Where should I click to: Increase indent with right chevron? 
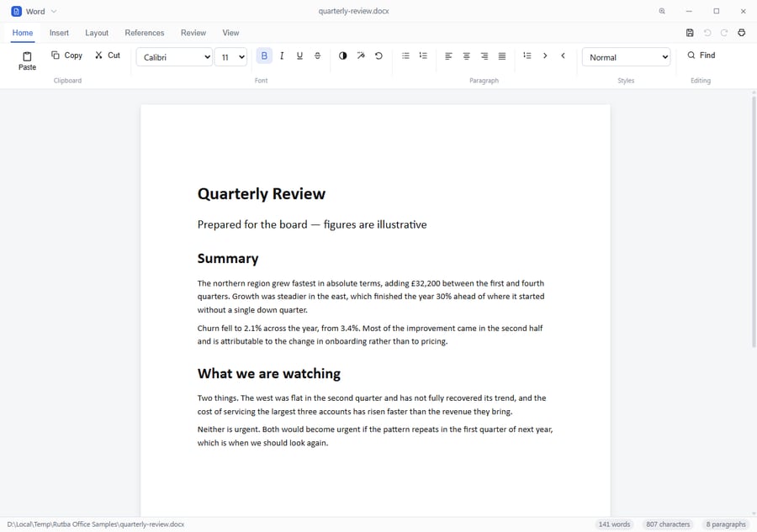coord(545,56)
